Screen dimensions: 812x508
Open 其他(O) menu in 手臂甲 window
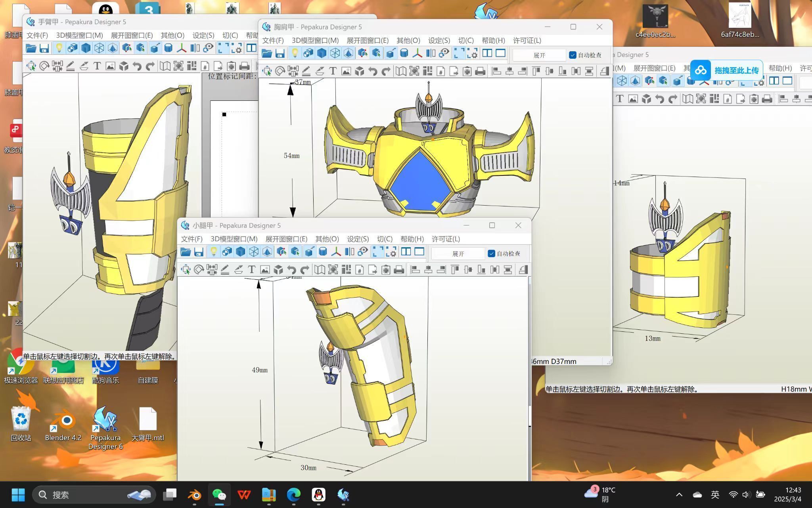172,35
